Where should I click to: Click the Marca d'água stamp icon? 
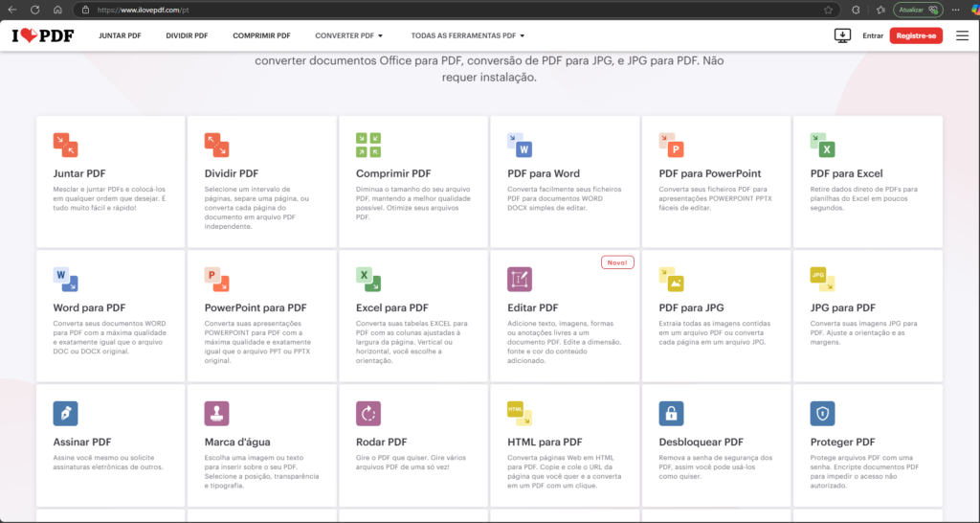pos(216,414)
